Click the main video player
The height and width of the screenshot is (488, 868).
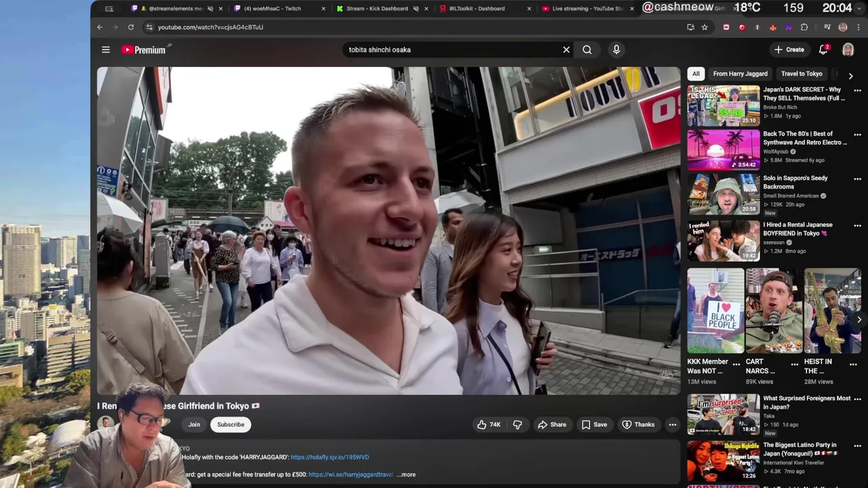pos(389,230)
